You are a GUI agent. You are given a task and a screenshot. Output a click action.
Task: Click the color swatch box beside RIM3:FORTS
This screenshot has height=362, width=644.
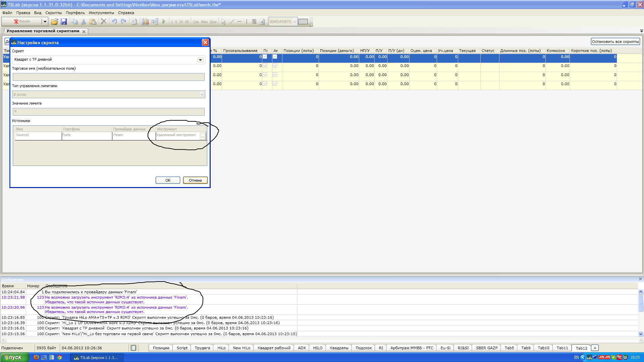303,22
